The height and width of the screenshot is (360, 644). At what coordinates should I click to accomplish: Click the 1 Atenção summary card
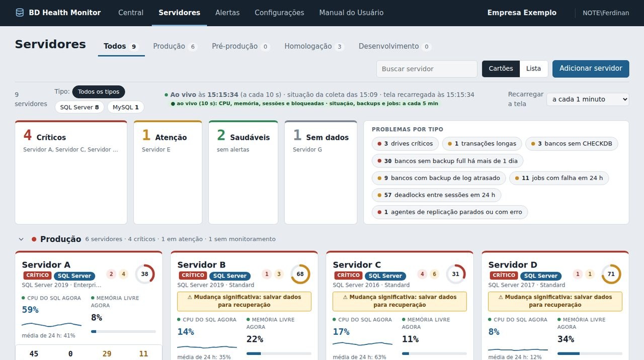[168, 172]
